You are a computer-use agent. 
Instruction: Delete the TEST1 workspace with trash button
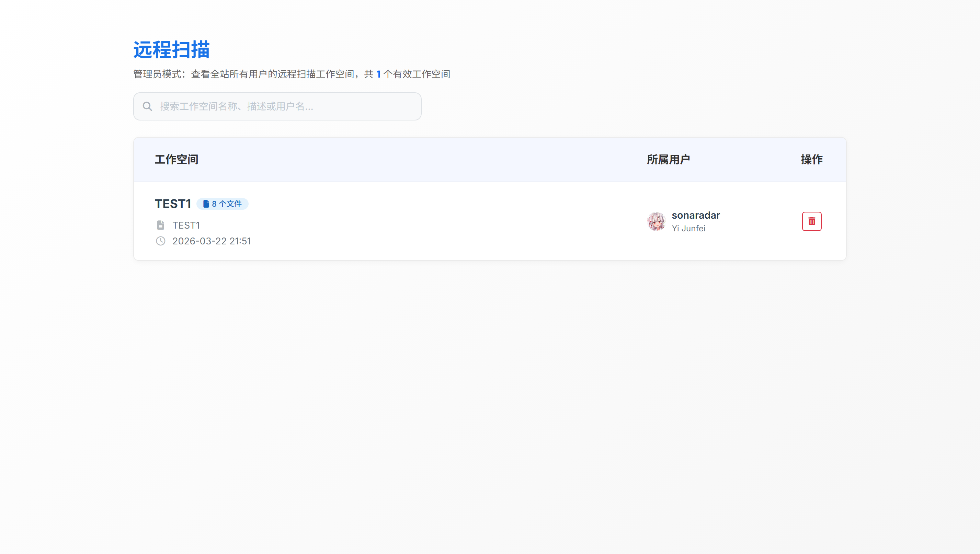(x=811, y=221)
